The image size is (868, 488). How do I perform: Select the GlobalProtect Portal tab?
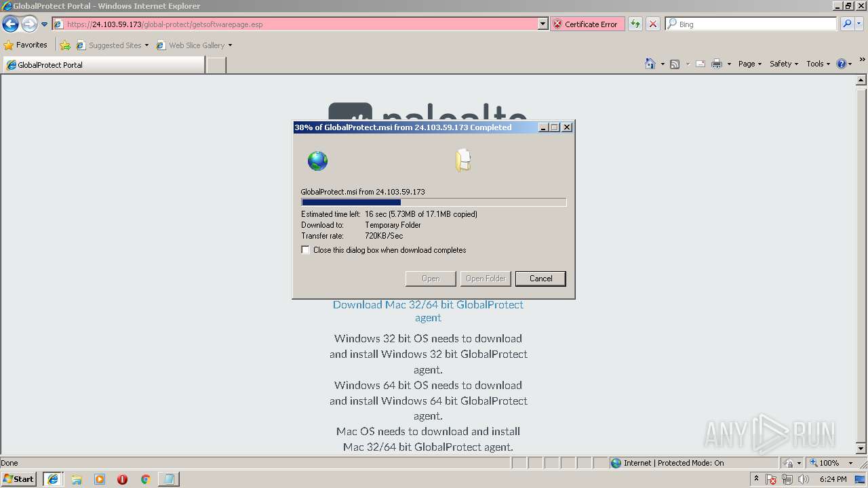point(104,65)
